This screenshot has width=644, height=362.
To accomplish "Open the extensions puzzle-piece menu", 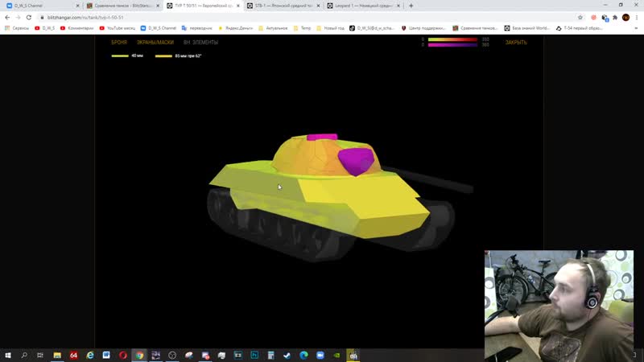I will click(615, 17).
